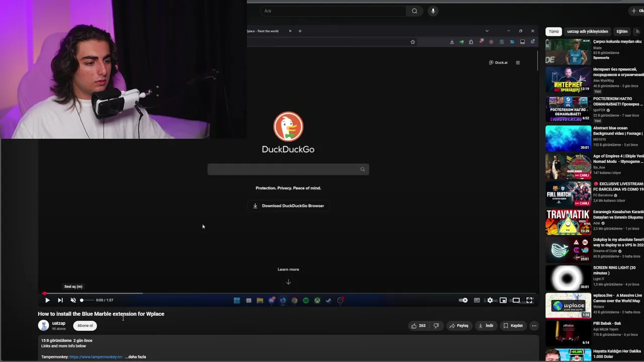Open the Blade sponsored video thumbnail
This screenshot has height=362, width=644.
click(x=568, y=52)
